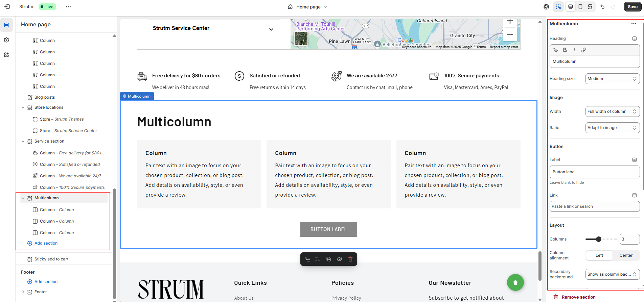This screenshot has width=644, height=302.
Task: Open the Home page template dropdown
Action: point(307,7)
